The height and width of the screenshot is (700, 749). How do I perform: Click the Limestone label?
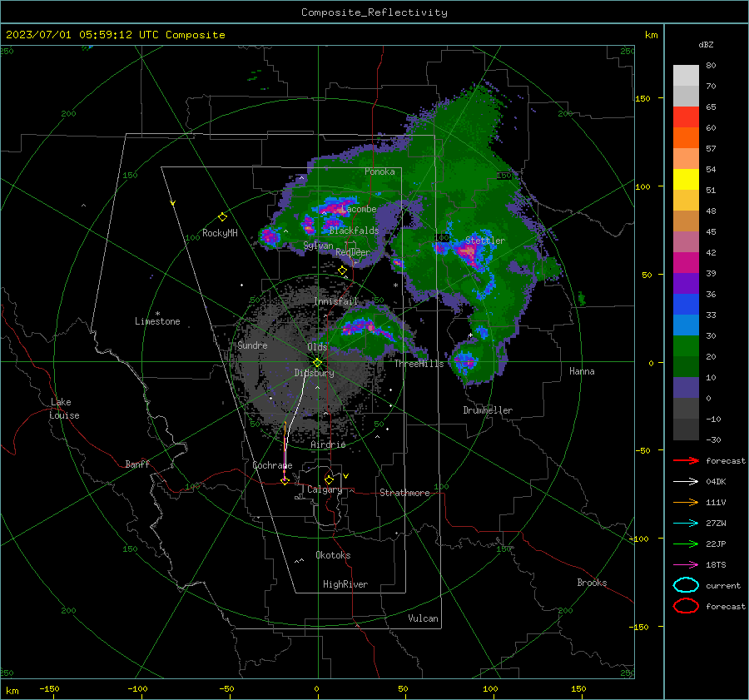click(157, 321)
